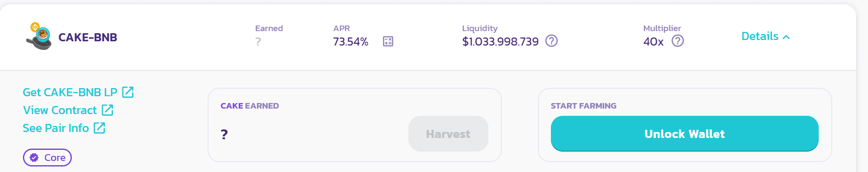Follow the View Contract link
Screen dimensions: 868x172
(60, 110)
